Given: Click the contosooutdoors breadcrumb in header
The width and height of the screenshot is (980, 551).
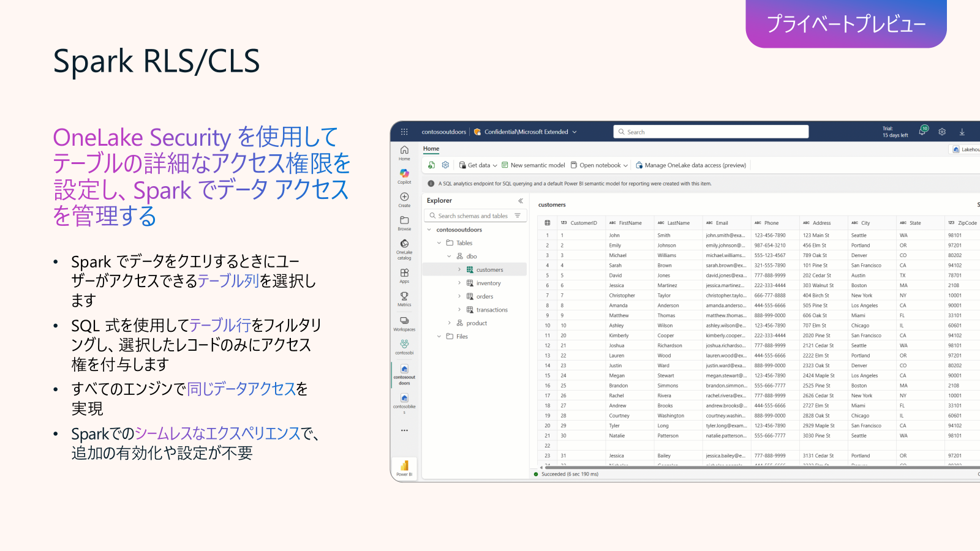Looking at the screenshot, I should coord(443,132).
